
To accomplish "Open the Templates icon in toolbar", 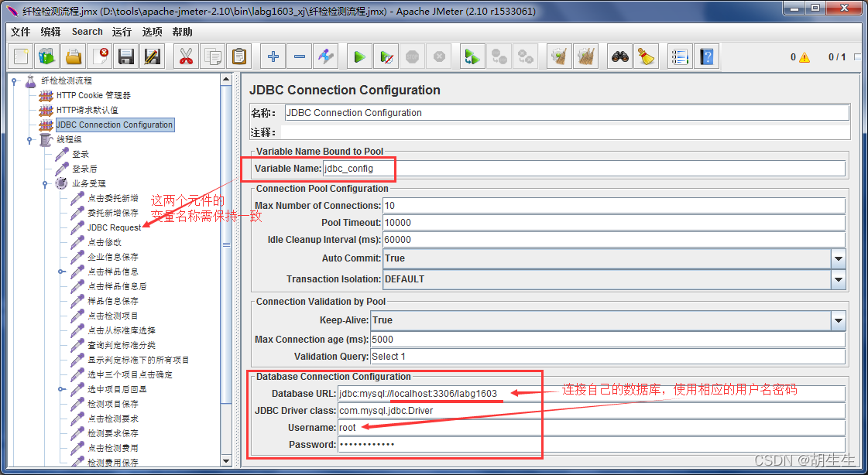I will (47, 56).
